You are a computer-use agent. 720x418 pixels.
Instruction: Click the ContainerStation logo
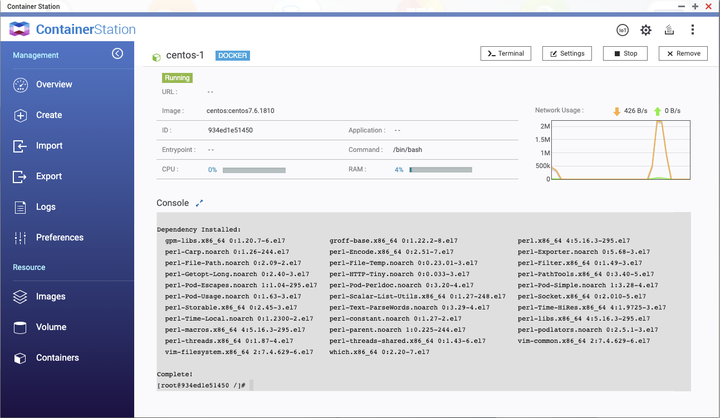[x=73, y=29]
